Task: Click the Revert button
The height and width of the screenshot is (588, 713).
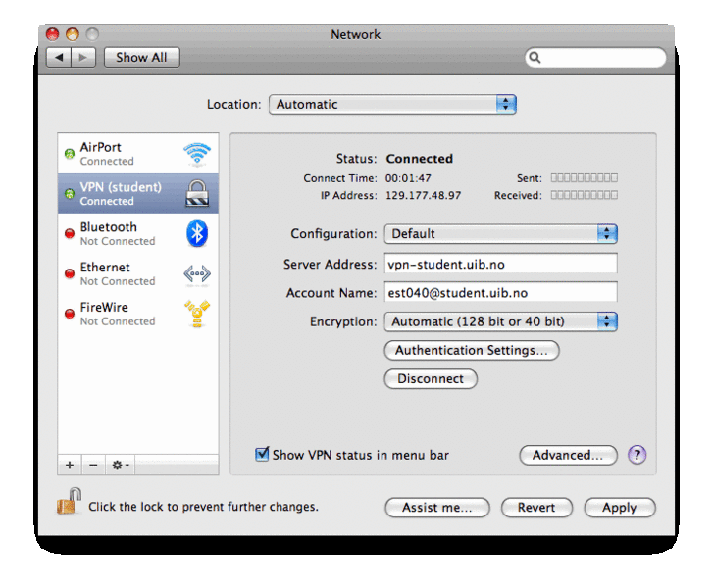Action: click(x=536, y=507)
